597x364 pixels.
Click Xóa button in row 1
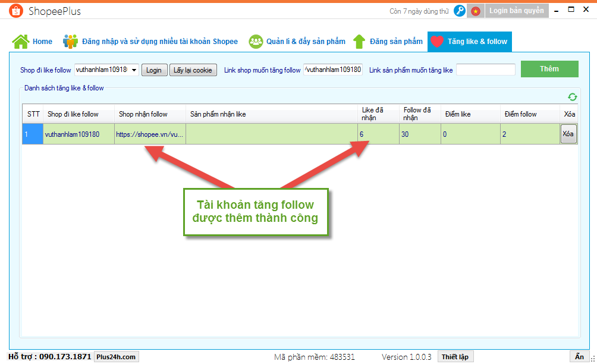568,134
